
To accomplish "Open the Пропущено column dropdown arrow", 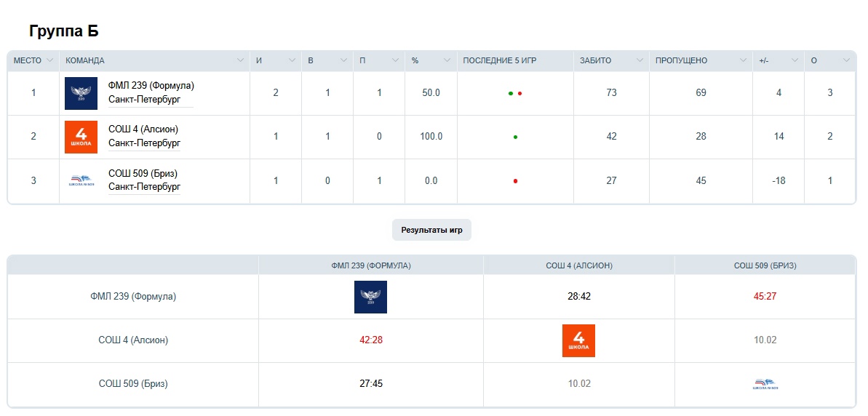I will tap(743, 60).
